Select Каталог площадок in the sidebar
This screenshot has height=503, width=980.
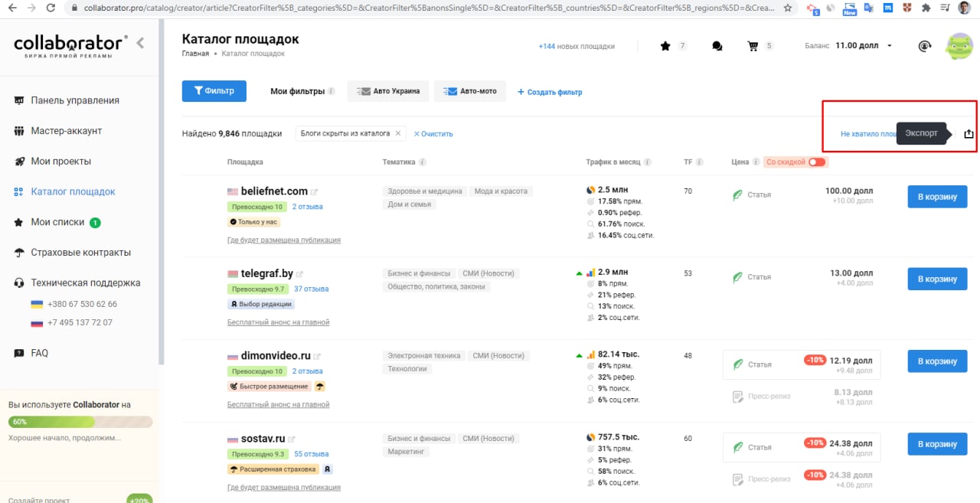[x=73, y=191]
